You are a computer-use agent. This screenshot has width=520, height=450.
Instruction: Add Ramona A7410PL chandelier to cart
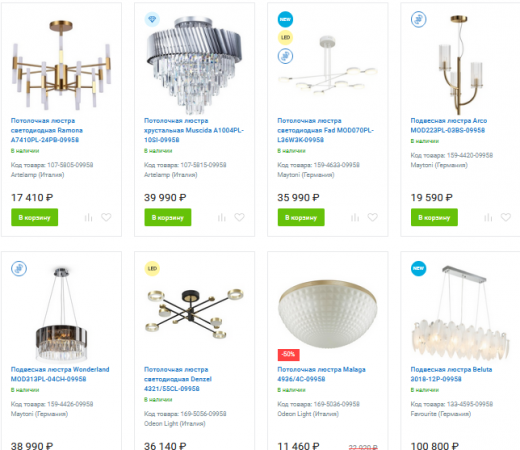35,217
